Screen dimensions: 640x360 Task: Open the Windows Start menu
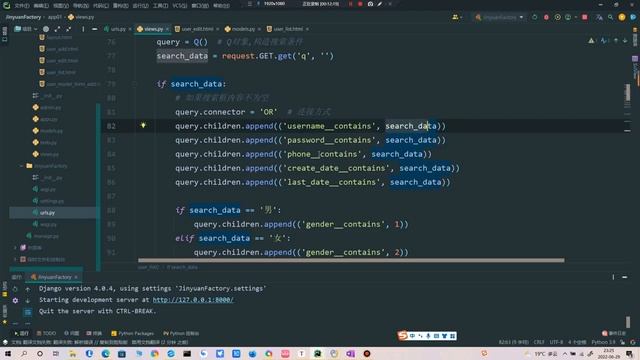click(x=8, y=353)
